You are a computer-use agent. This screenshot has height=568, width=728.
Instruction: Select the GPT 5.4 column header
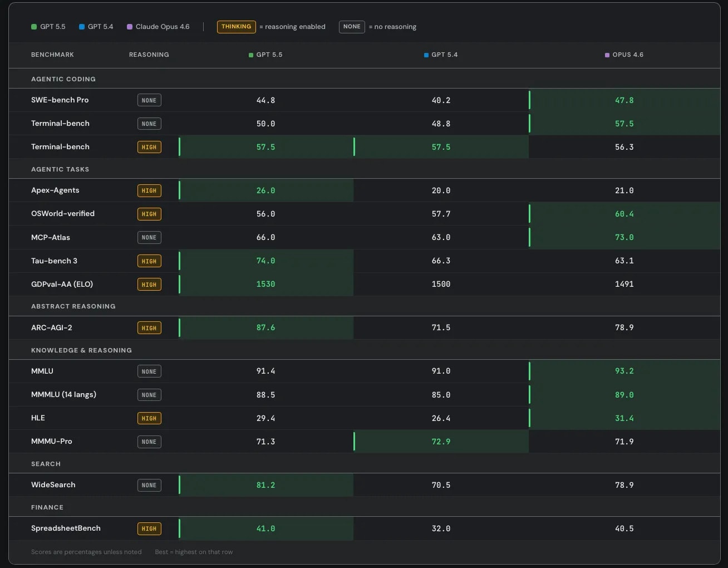[441, 55]
